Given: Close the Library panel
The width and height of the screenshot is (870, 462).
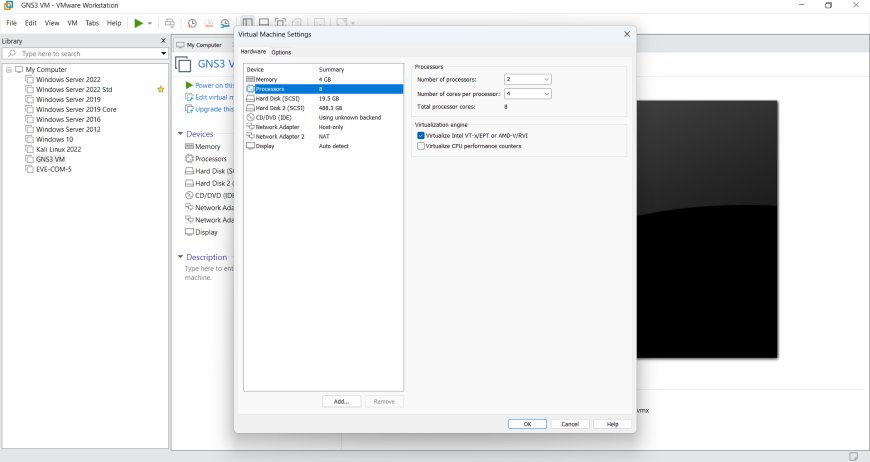Looking at the screenshot, I should click(163, 40).
